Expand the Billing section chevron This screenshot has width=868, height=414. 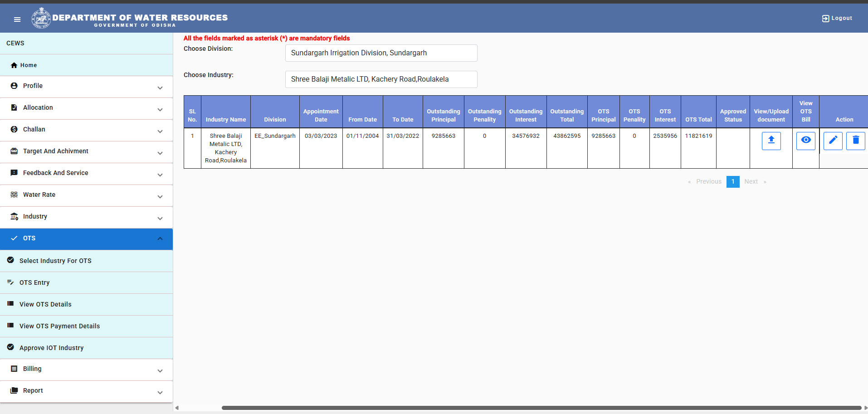pos(160,371)
